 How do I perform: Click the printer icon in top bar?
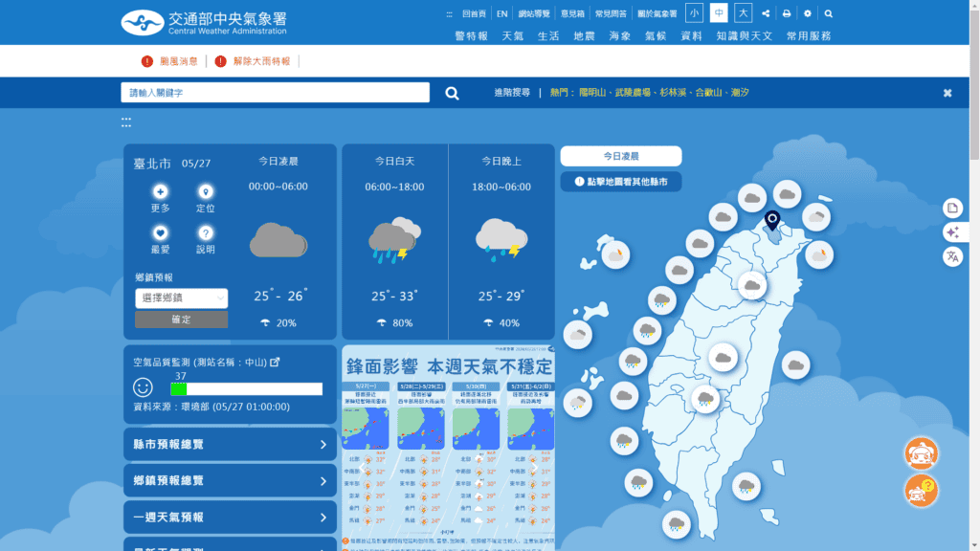click(787, 13)
